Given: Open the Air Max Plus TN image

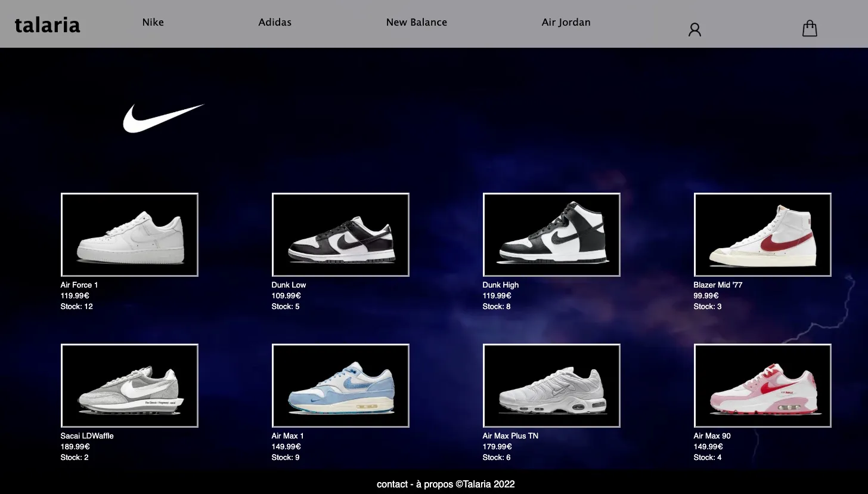Looking at the screenshot, I should [551, 385].
